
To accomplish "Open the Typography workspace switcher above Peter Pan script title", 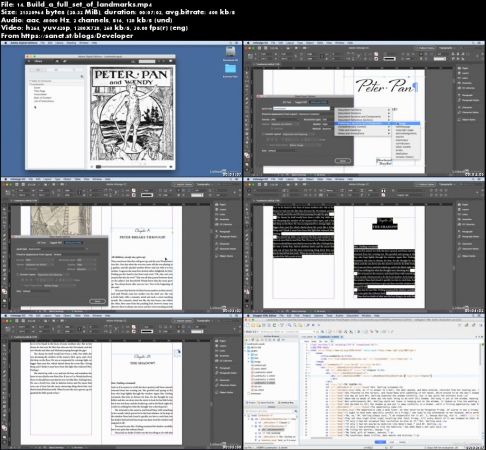I will (x=448, y=48).
